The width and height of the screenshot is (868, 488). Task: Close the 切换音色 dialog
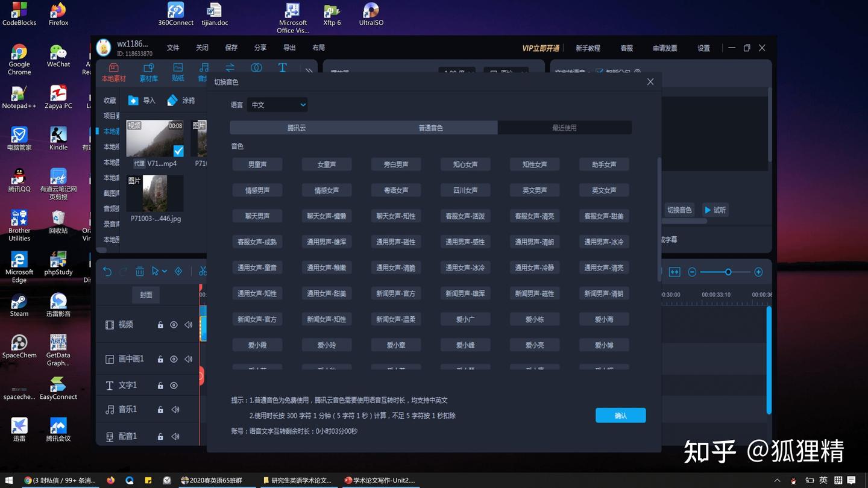pos(650,82)
